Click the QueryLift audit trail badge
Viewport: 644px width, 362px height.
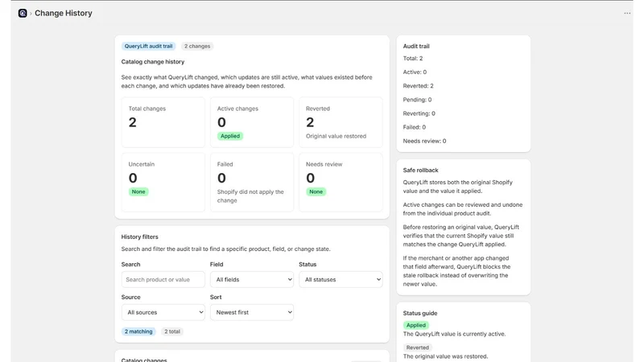click(148, 46)
